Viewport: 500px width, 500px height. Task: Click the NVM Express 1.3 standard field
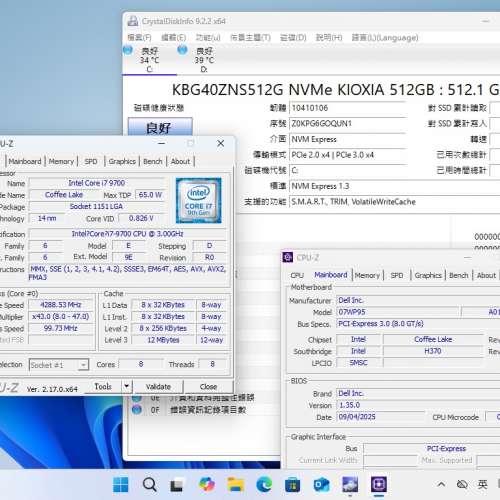pyautogui.click(x=395, y=186)
